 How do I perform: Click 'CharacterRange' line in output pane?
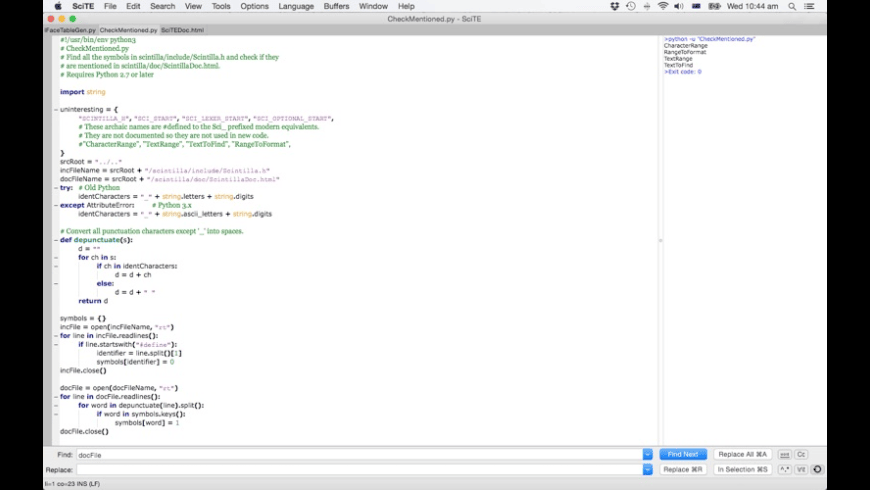tap(685, 46)
